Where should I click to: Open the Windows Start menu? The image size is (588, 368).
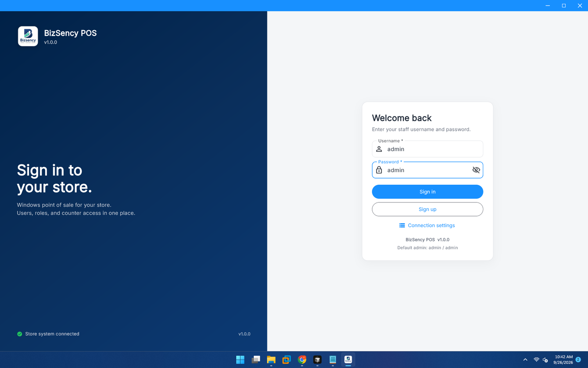(x=240, y=360)
